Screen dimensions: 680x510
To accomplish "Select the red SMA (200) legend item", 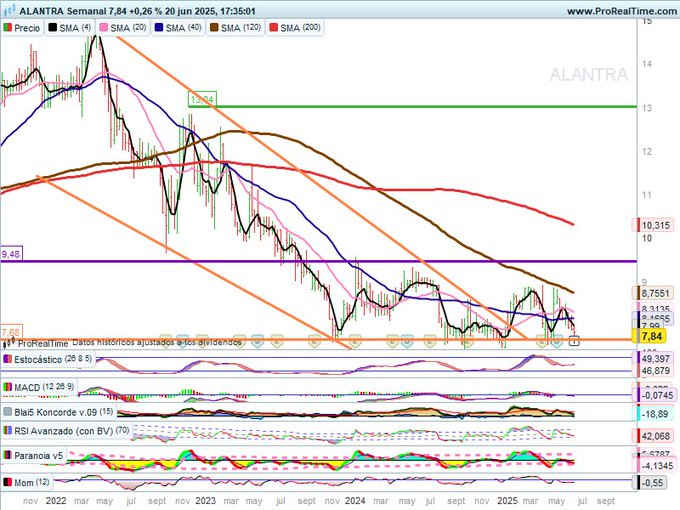I will pyautogui.click(x=295, y=28).
